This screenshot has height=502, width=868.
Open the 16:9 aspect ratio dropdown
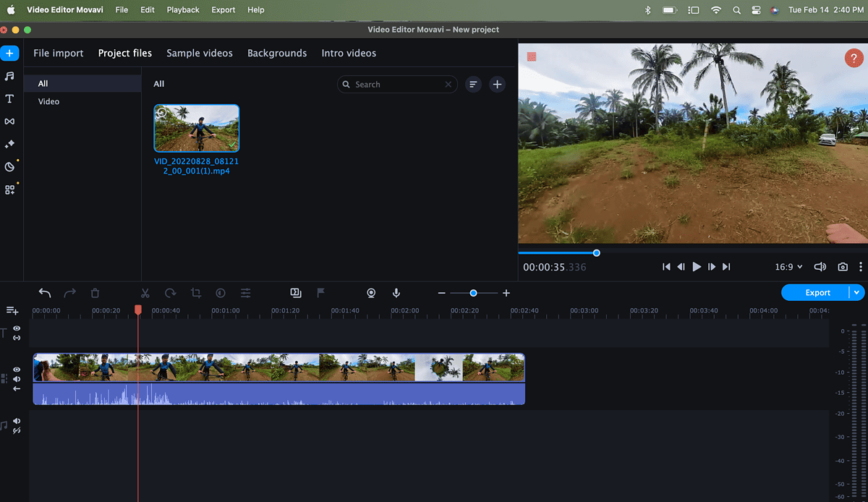(x=788, y=267)
